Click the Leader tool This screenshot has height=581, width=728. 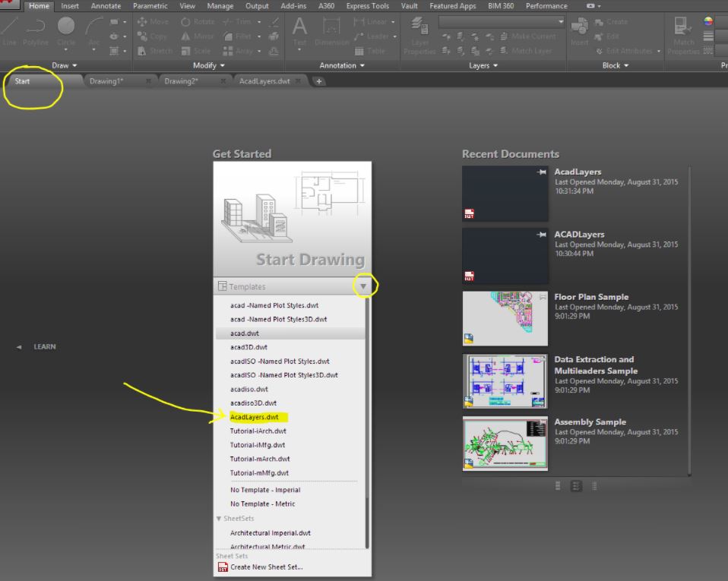(372, 36)
